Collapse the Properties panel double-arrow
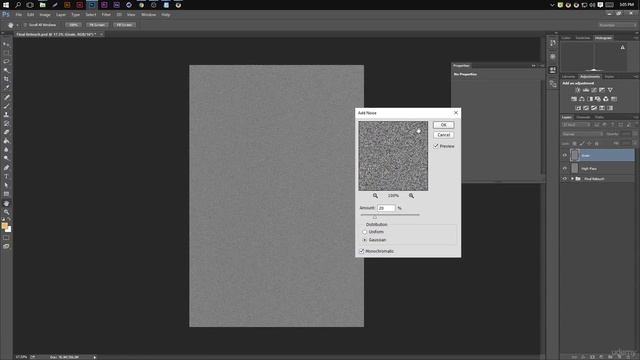Screen dimensions: 640x360 (x=533, y=66)
